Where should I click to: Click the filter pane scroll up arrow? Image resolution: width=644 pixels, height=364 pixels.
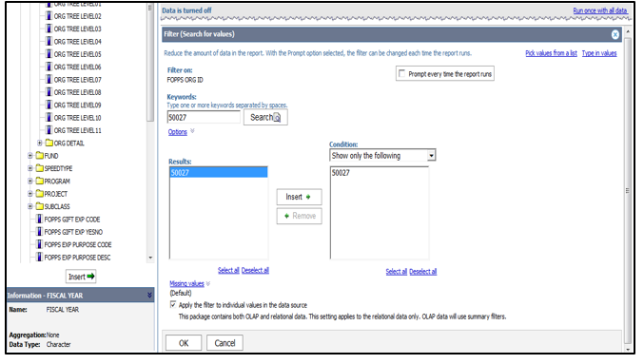click(x=627, y=31)
